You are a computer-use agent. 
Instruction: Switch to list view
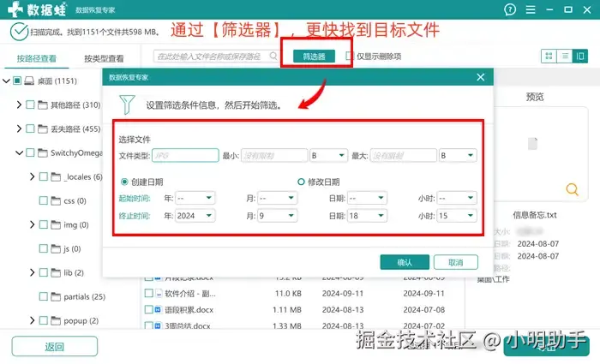tap(564, 57)
